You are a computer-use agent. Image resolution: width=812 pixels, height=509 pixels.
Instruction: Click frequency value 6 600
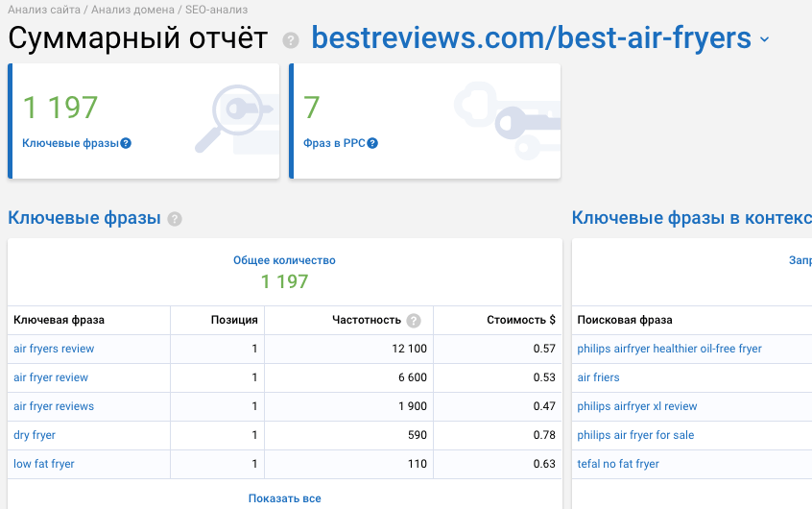[x=413, y=377]
